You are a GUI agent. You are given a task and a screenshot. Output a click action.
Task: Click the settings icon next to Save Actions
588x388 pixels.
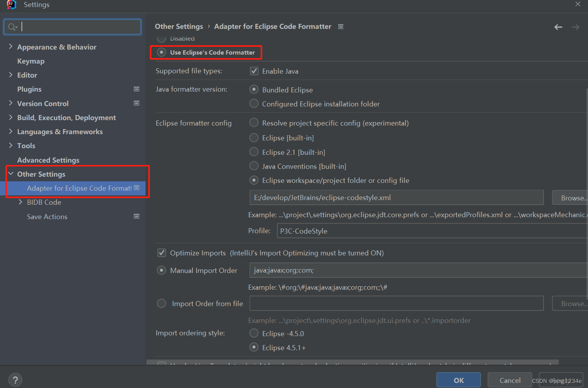click(x=137, y=216)
